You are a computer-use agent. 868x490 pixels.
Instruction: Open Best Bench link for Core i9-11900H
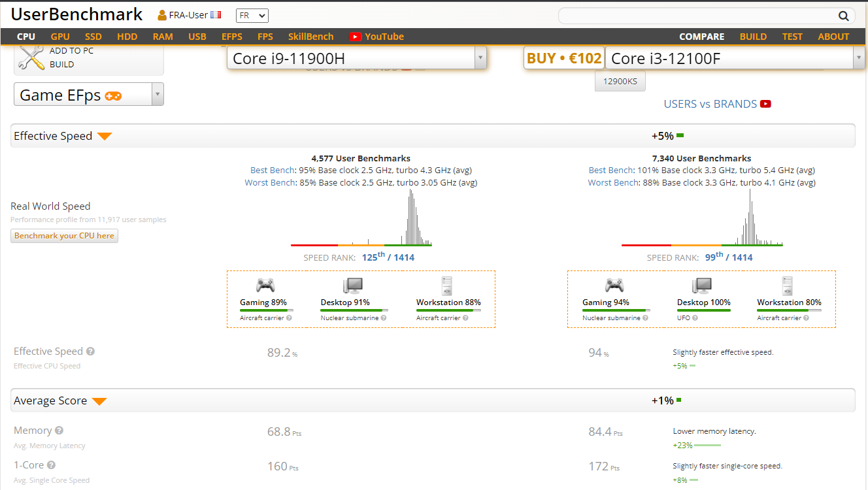tap(273, 171)
